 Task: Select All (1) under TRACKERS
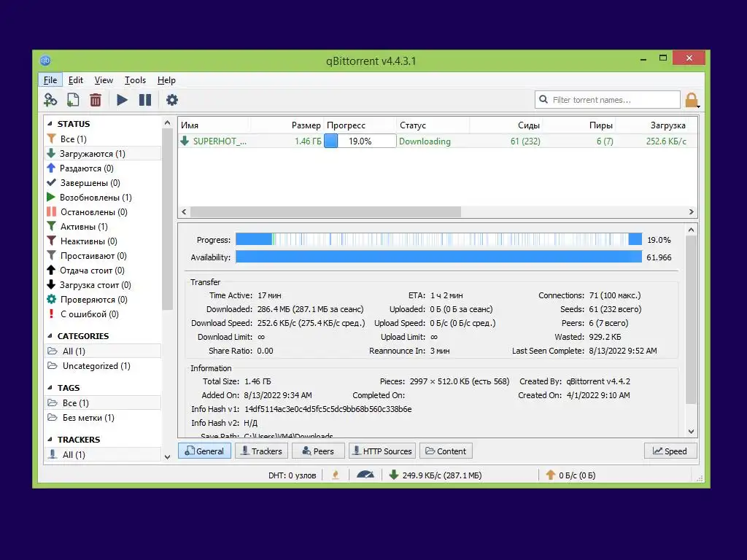102,455
